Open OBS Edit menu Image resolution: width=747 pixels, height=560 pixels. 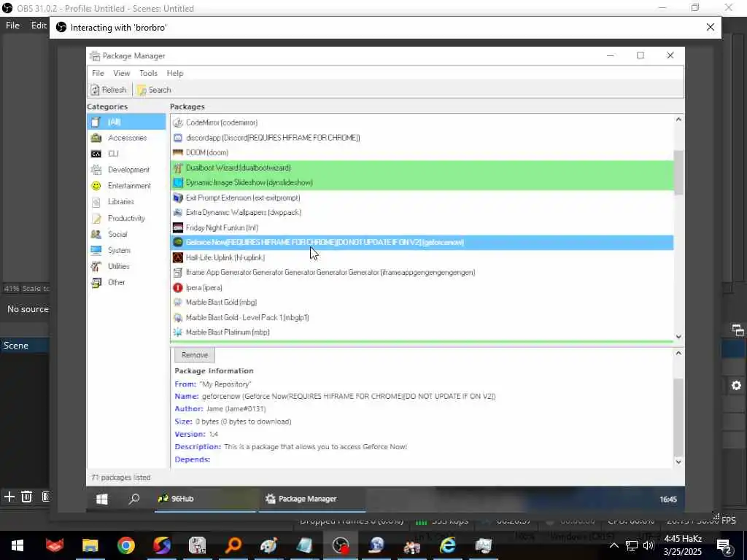[x=39, y=26]
